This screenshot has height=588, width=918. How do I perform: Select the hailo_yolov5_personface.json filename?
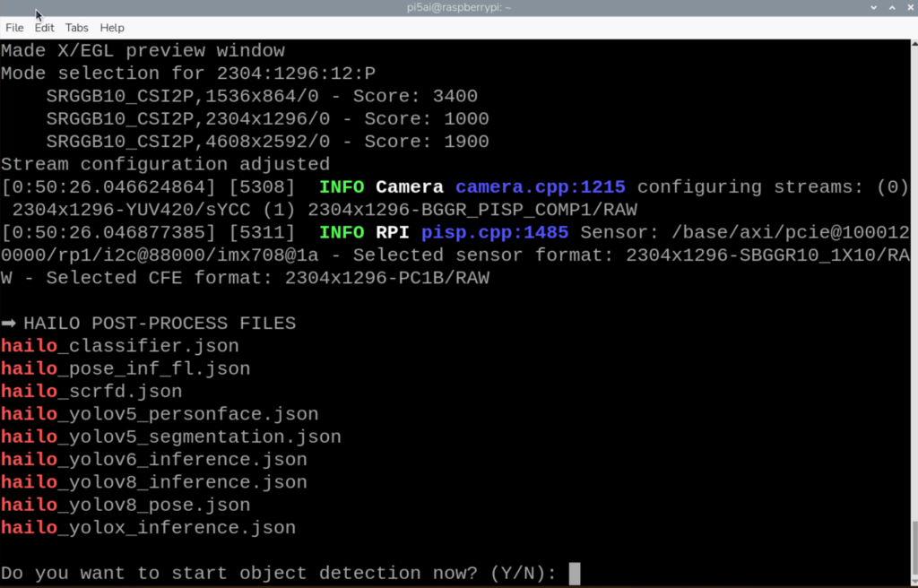point(159,413)
